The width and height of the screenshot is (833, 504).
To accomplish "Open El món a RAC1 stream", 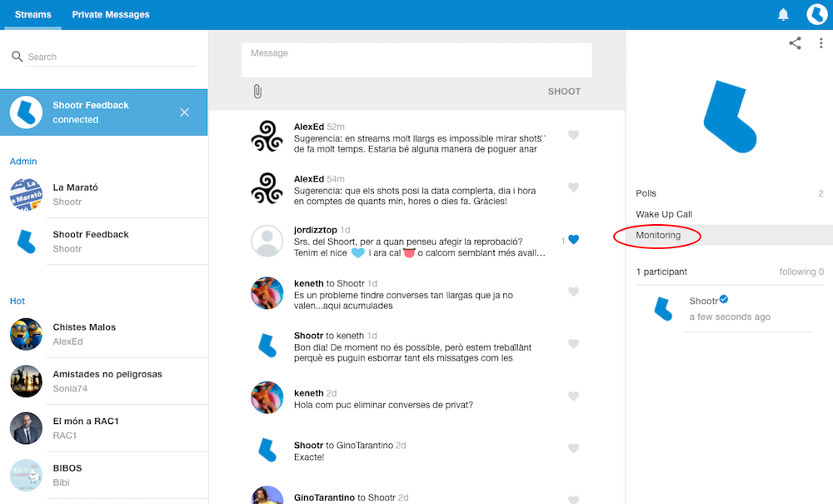I will (x=103, y=428).
